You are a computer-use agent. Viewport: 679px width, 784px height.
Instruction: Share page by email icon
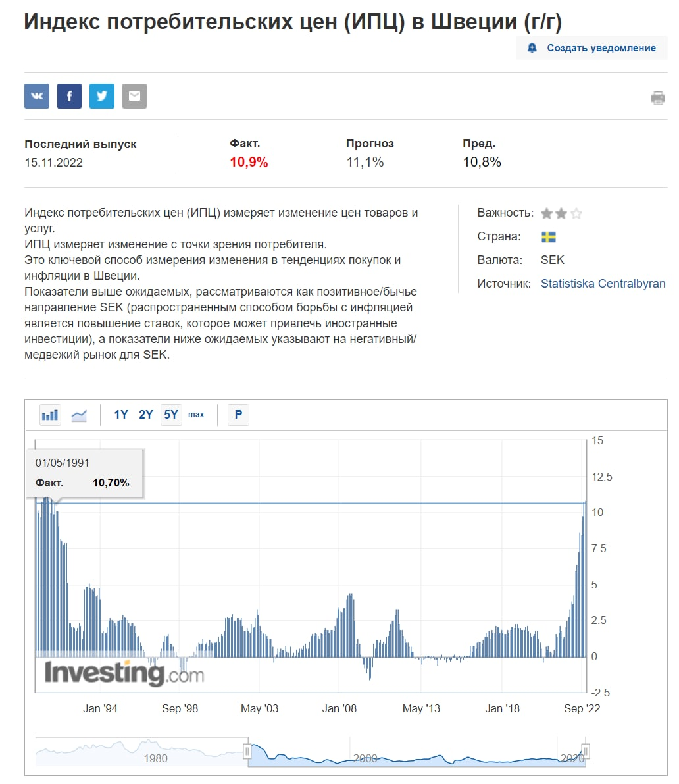pos(134,96)
